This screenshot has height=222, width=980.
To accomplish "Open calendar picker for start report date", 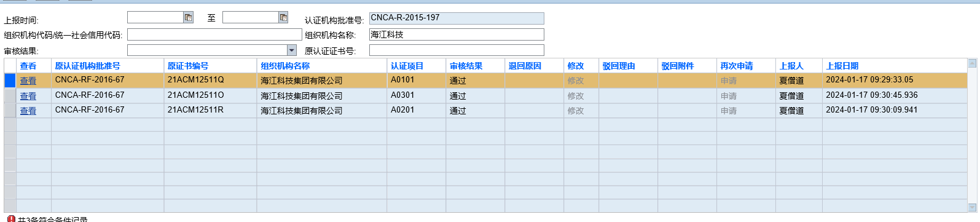I will 189,18.
